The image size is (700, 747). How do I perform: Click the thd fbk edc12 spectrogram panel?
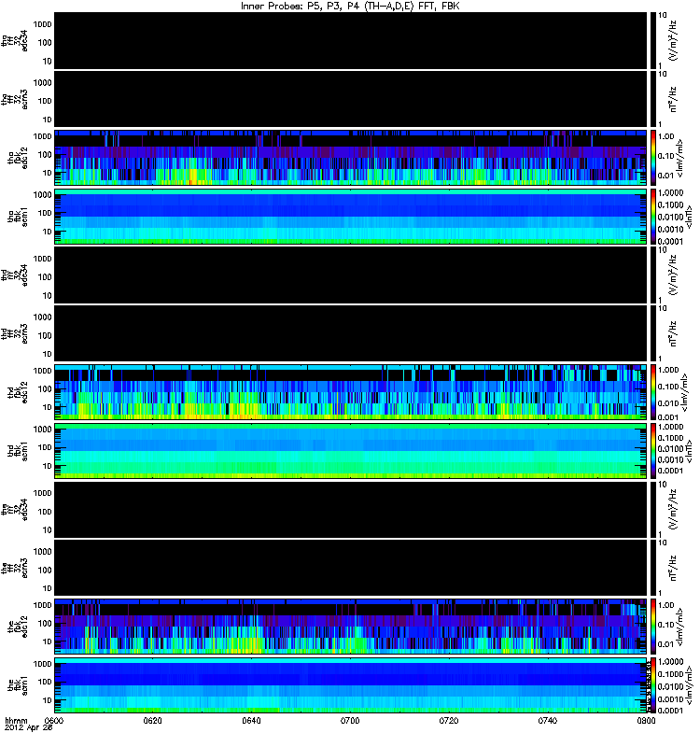[x=351, y=393]
